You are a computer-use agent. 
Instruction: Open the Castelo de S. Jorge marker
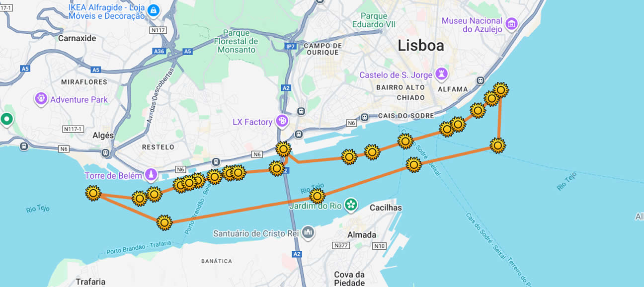click(x=441, y=74)
